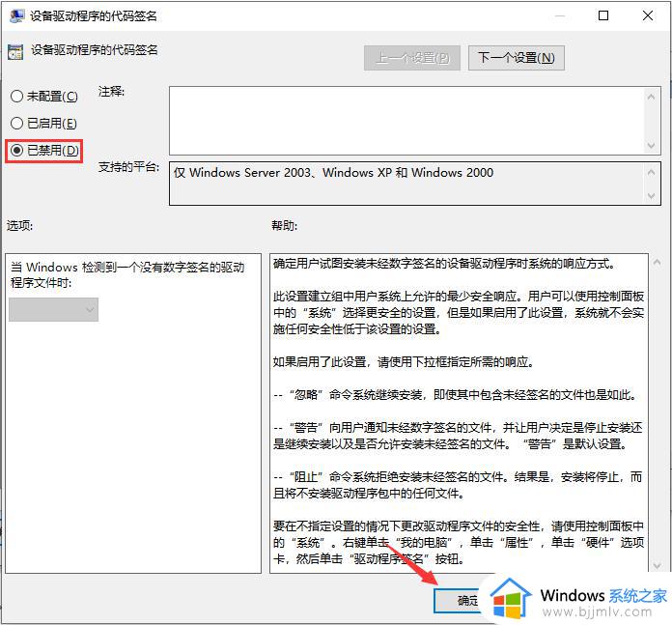Click option text 当 Windows 检测到
This screenshot has width=672, height=625.
pyautogui.click(x=127, y=274)
